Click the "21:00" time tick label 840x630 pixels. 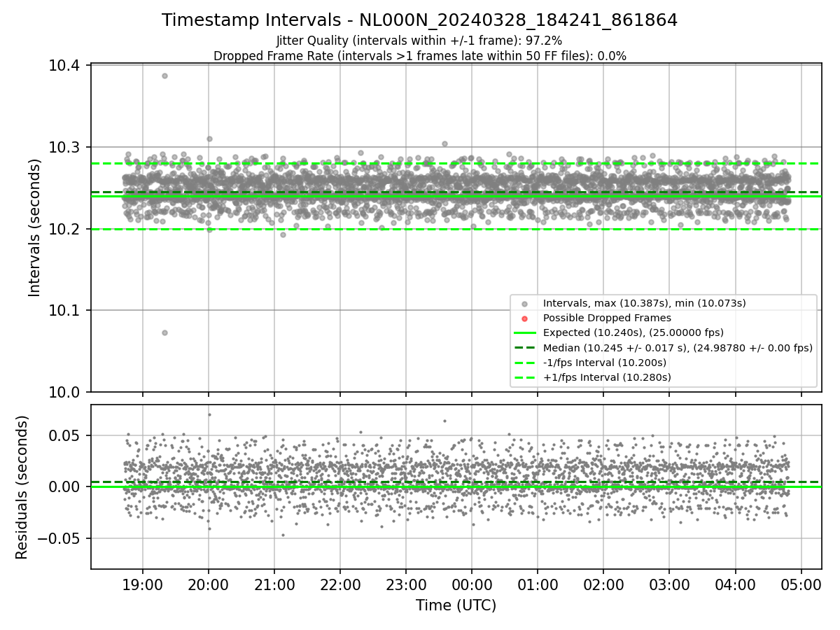tap(274, 584)
